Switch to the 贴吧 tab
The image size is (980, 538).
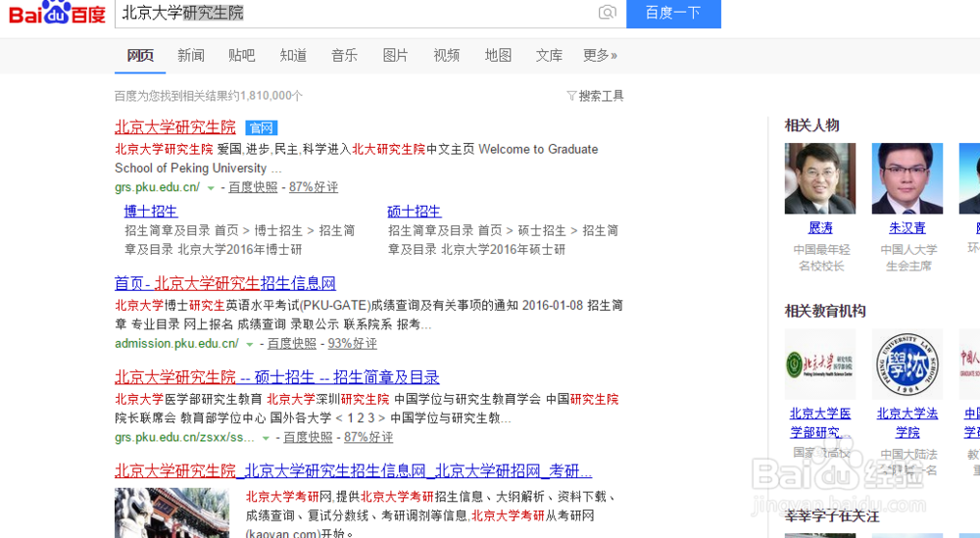tap(242, 56)
